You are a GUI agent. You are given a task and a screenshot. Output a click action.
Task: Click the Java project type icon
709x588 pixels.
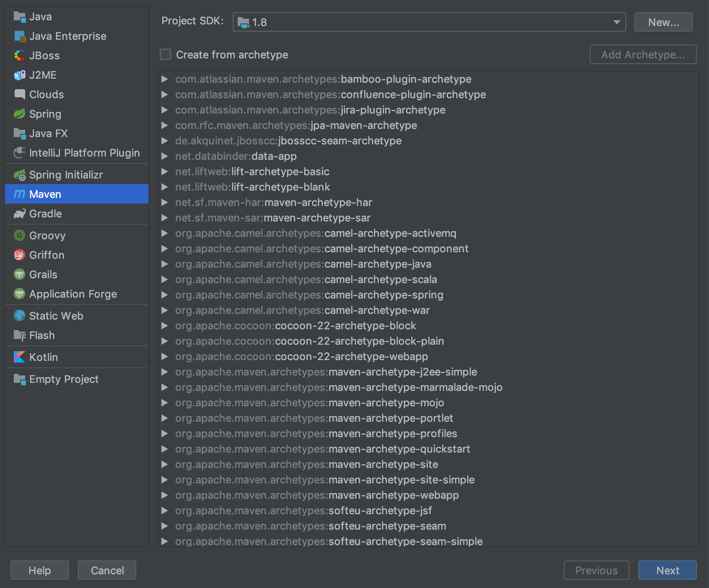19,17
